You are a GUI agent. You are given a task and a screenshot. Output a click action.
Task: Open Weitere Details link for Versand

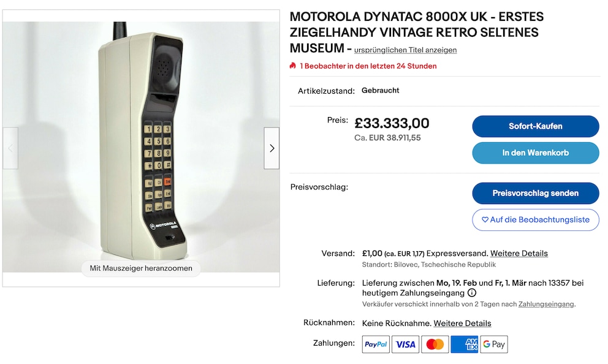pos(519,254)
